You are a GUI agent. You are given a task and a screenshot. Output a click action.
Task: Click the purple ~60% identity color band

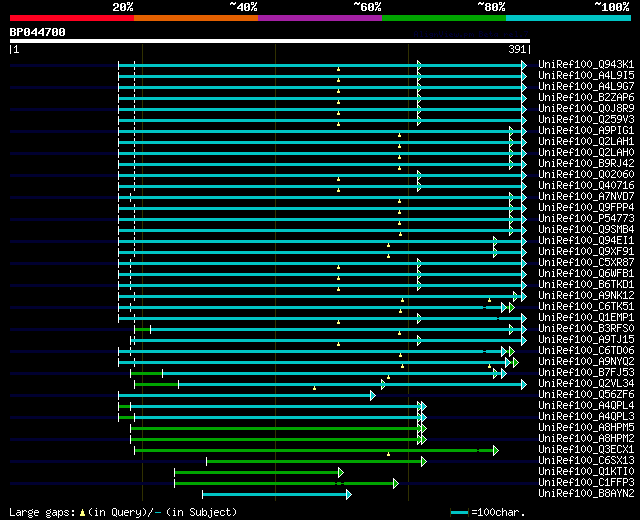click(x=320, y=18)
